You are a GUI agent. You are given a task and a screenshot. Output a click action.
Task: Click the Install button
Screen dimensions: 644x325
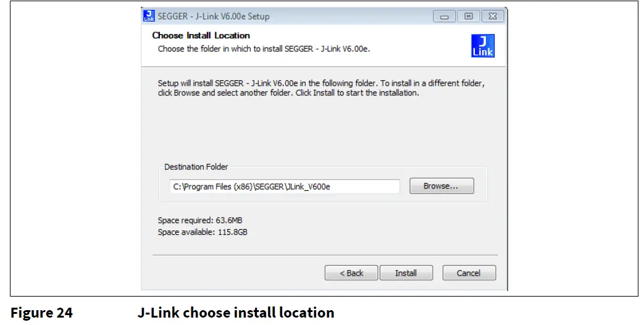coord(406,273)
